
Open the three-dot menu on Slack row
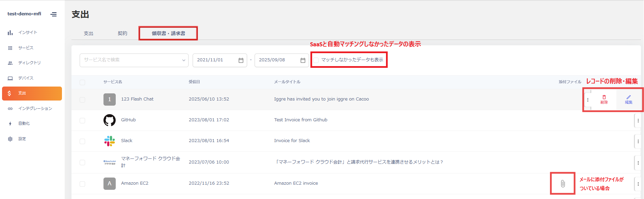pos(638,141)
